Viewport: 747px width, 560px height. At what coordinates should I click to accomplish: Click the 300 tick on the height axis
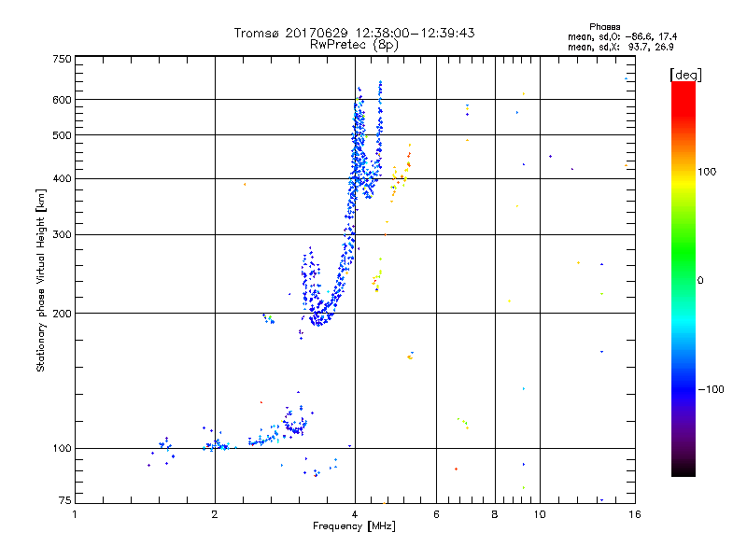click(x=62, y=234)
